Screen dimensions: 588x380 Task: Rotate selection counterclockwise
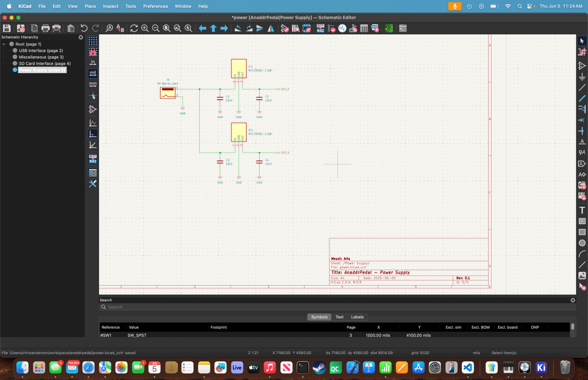pos(238,28)
